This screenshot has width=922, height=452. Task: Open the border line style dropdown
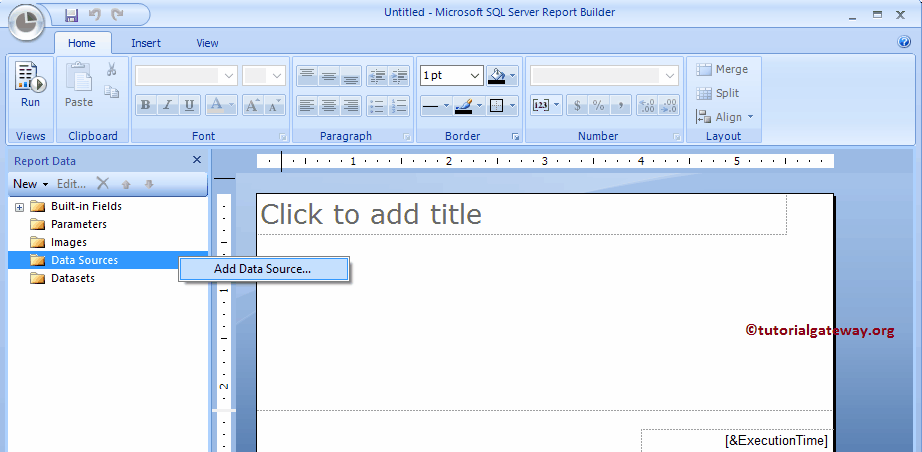click(x=436, y=106)
